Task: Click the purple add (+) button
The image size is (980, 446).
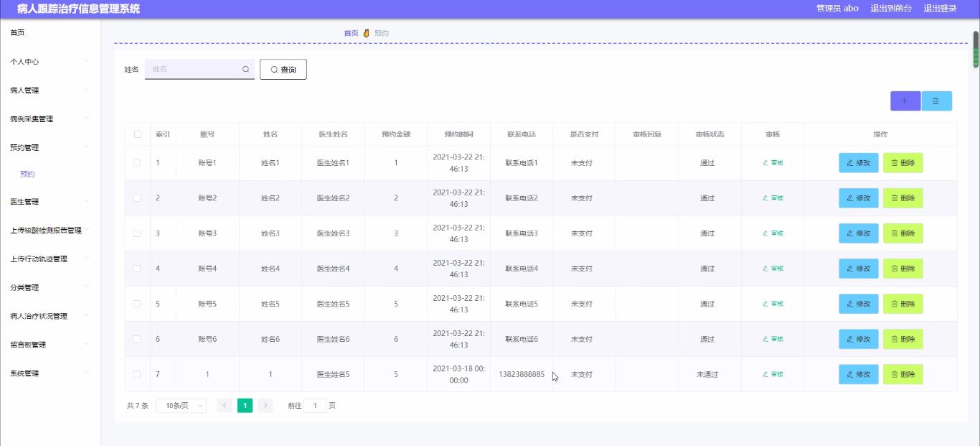Action: [905, 101]
